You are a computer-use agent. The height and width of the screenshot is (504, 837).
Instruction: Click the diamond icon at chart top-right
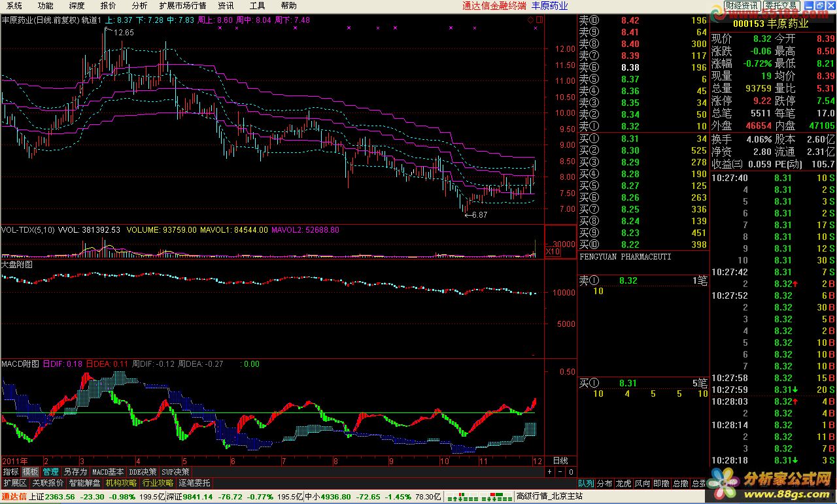530,20
